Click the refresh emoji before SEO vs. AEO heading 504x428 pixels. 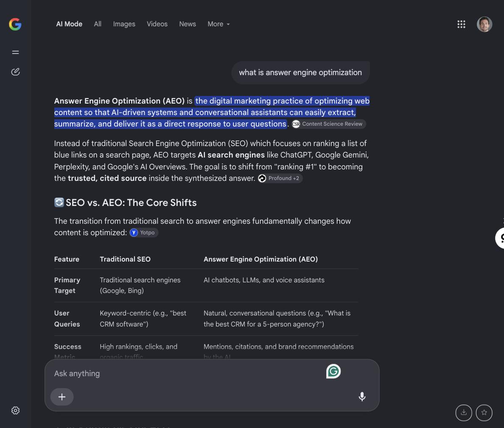click(x=59, y=203)
